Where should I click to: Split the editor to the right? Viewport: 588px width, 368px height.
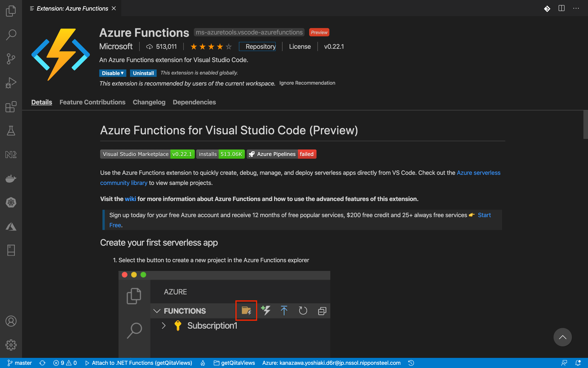pos(562,8)
